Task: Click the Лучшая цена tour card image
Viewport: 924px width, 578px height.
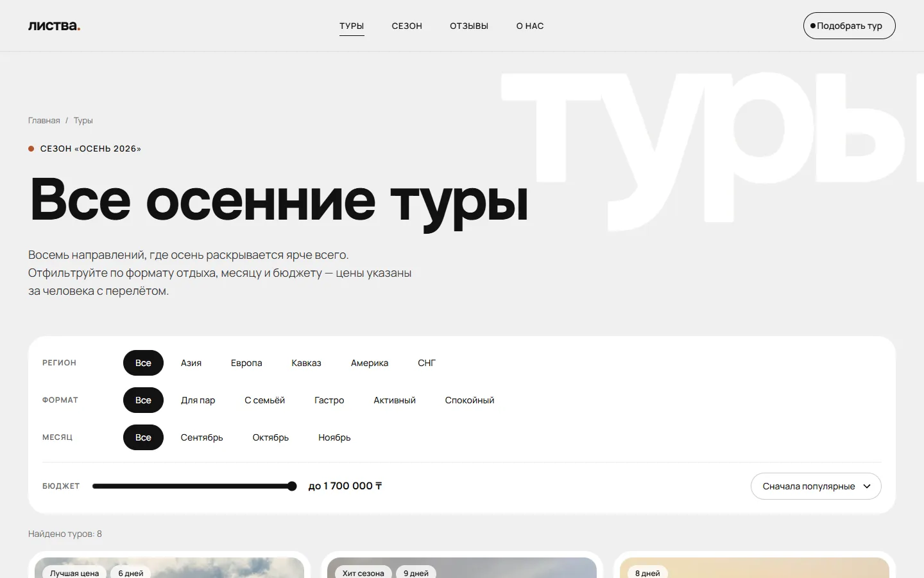Action: 169,568
